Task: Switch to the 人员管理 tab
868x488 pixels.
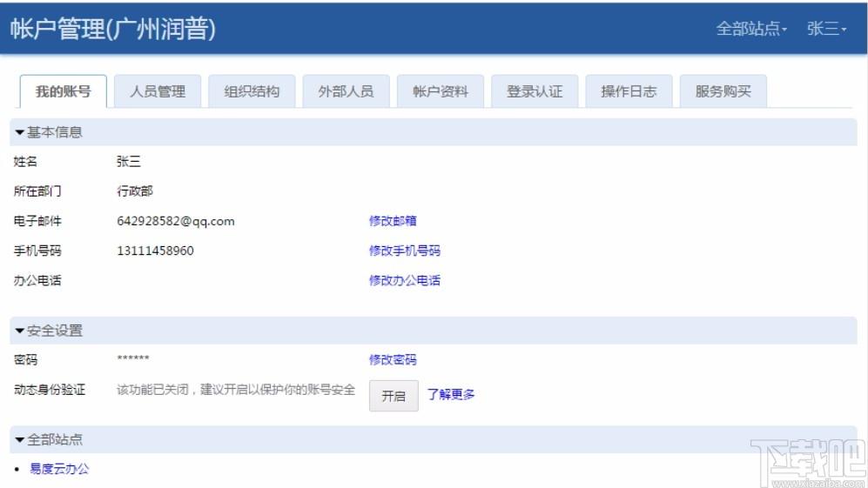Action: (158, 91)
